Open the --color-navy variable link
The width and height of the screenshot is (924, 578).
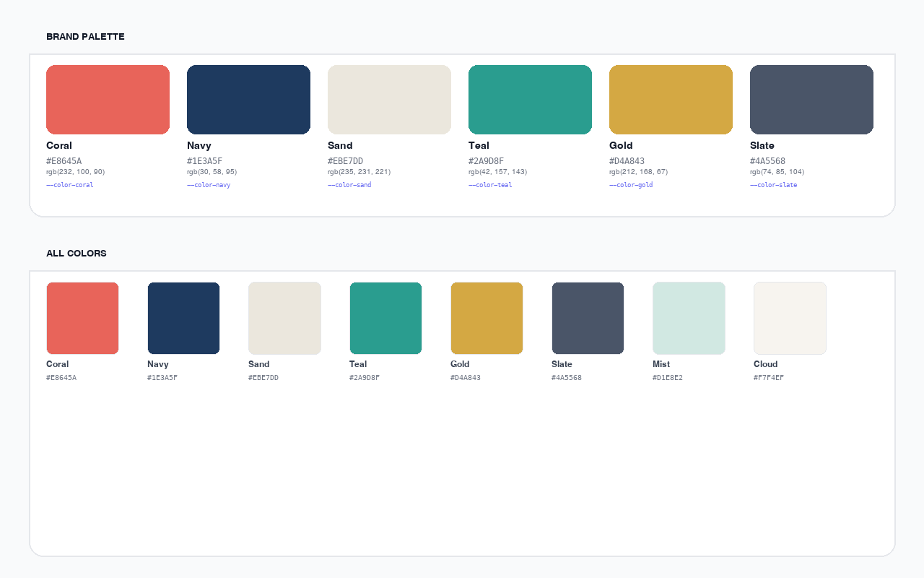click(209, 184)
